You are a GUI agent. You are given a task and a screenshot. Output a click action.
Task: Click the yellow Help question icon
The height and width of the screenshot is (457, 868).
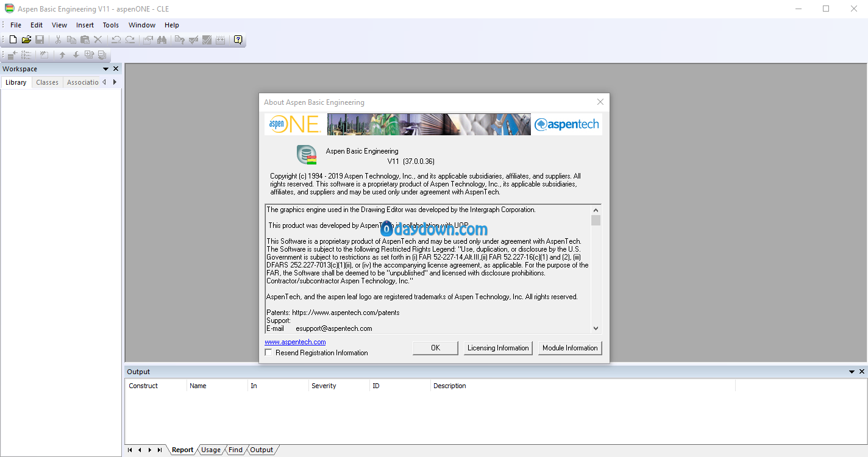pos(238,40)
